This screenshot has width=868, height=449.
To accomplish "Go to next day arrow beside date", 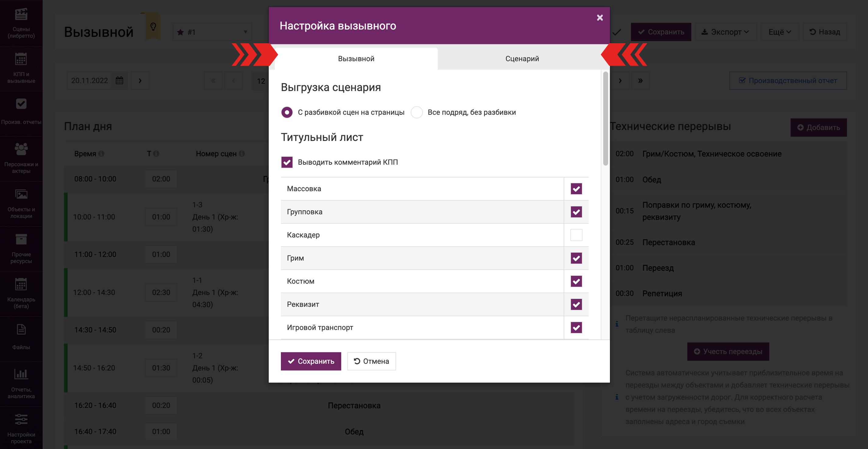I will 140,80.
